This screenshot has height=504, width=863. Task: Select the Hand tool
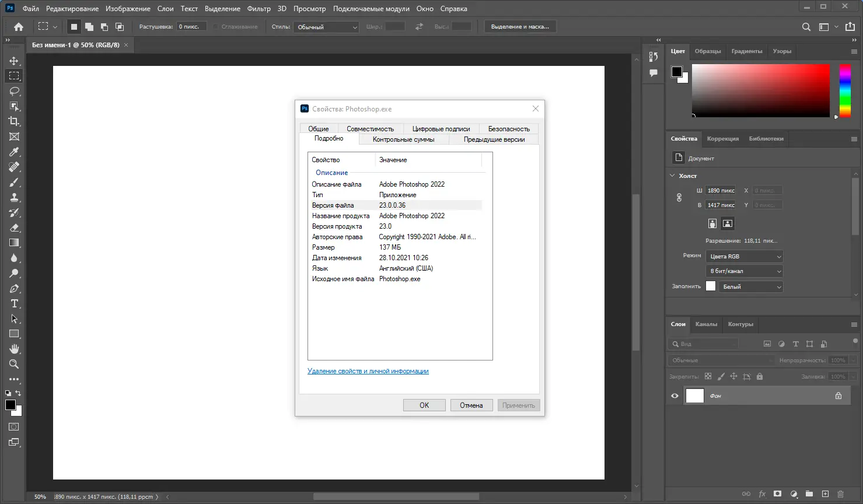(x=14, y=349)
